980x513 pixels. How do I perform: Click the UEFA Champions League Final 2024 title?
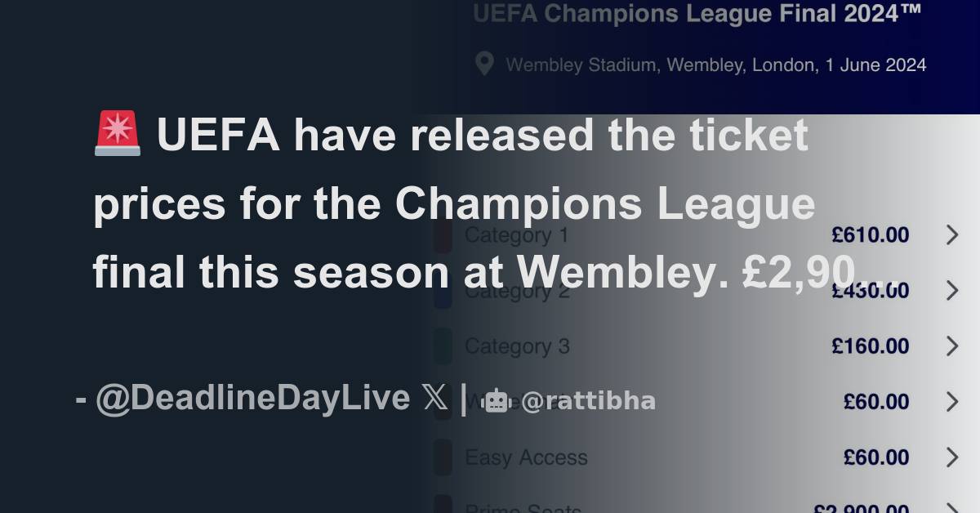coord(697,13)
